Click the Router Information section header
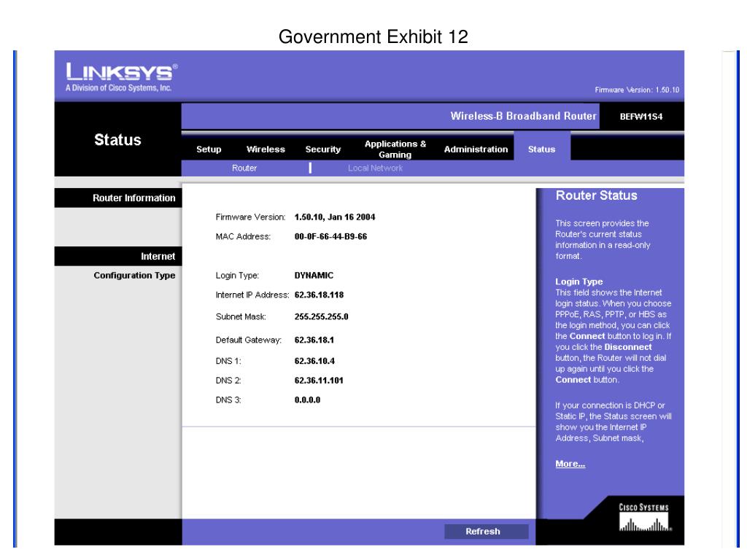 point(118,198)
